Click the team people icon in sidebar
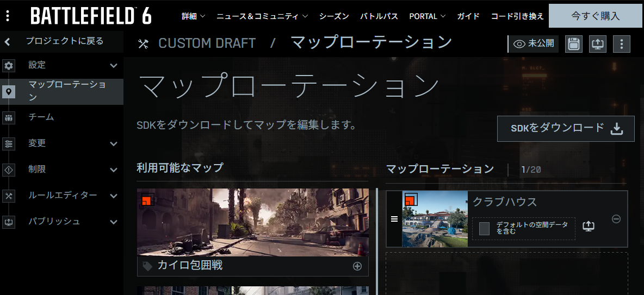644x295 pixels. tap(9, 118)
